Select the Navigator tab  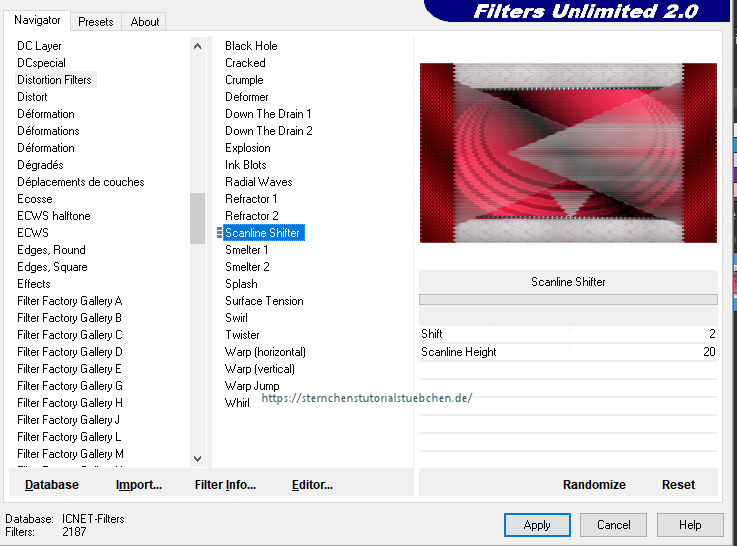click(x=38, y=20)
